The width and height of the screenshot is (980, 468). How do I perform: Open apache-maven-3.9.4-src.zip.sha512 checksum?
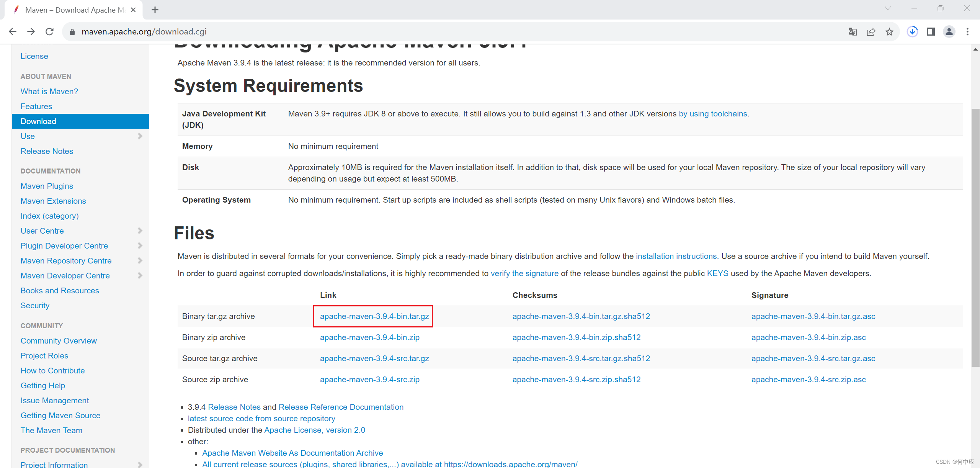[577, 380]
